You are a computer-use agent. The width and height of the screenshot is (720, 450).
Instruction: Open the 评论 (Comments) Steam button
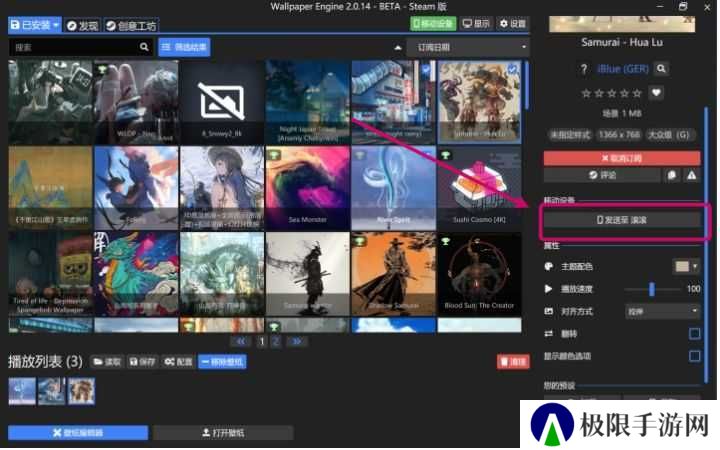pyautogui.click(x=602, y=175)
